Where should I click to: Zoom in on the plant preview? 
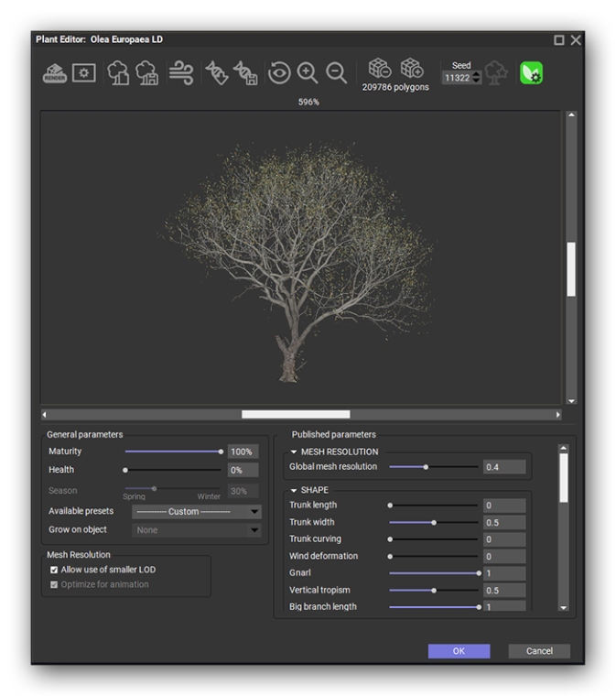pyautogui.click(x=308, y=73)
